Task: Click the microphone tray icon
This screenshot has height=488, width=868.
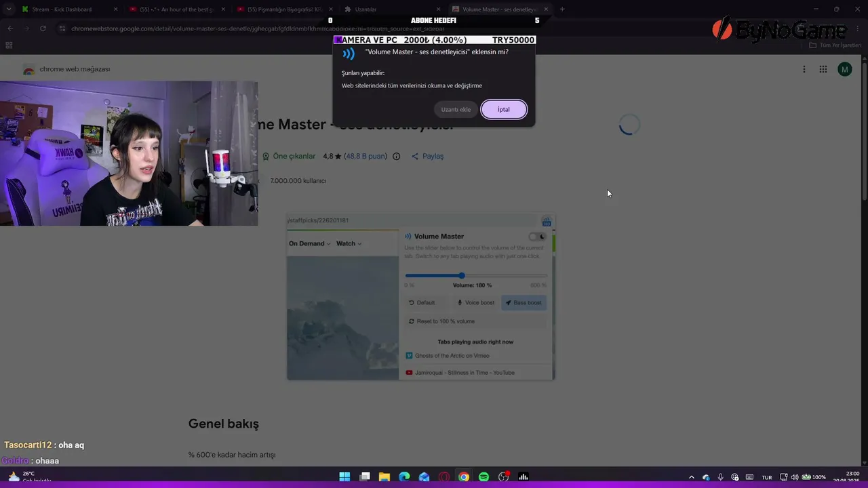Action: click(720, 477)
